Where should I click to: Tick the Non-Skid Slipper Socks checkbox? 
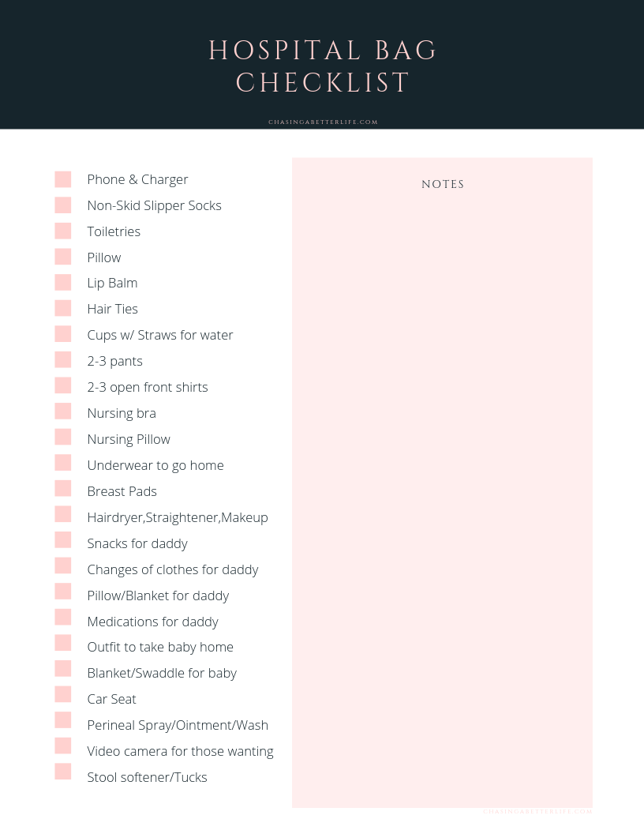63,205
